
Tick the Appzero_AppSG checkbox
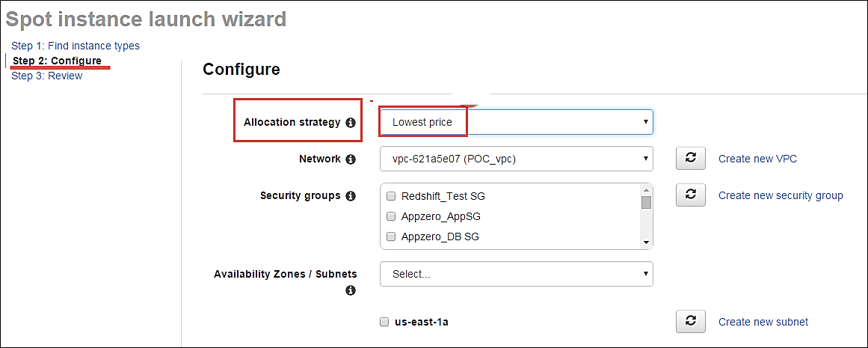click(x=390, y=217)
